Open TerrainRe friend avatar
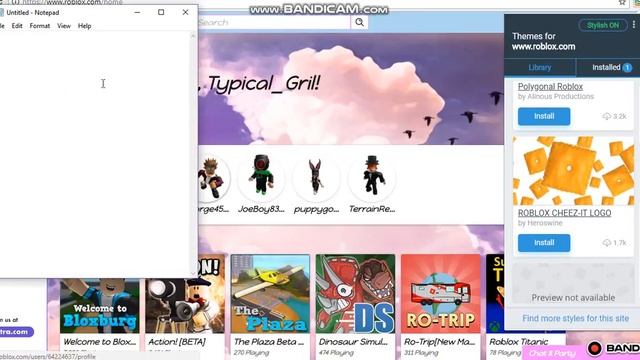This screenshot has height=360, width=640. [372, 178]
